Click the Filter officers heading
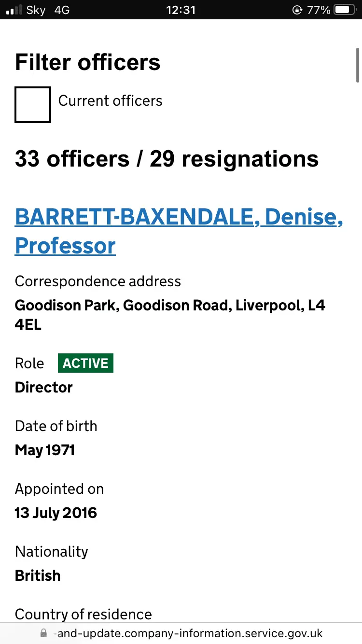The image size is (362, 644). tap(88, 62)
